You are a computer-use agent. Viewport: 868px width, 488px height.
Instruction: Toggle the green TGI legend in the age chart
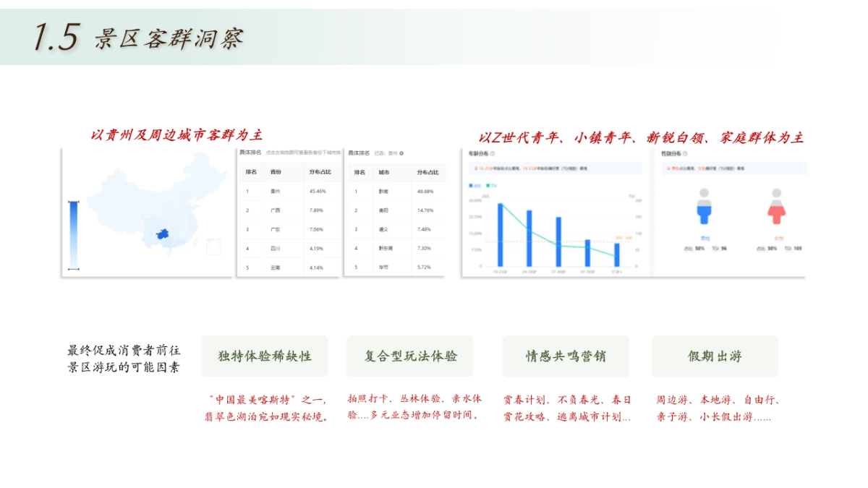[x=490, y=185]
